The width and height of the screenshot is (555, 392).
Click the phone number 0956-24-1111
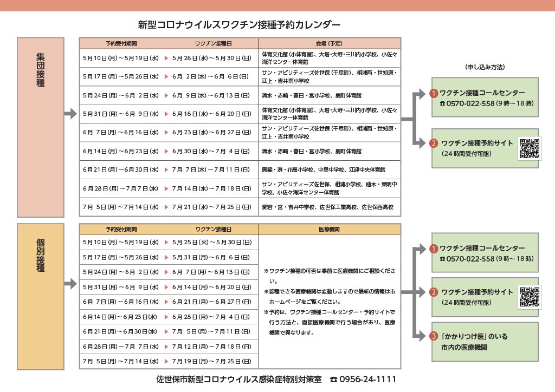[368, 379]
